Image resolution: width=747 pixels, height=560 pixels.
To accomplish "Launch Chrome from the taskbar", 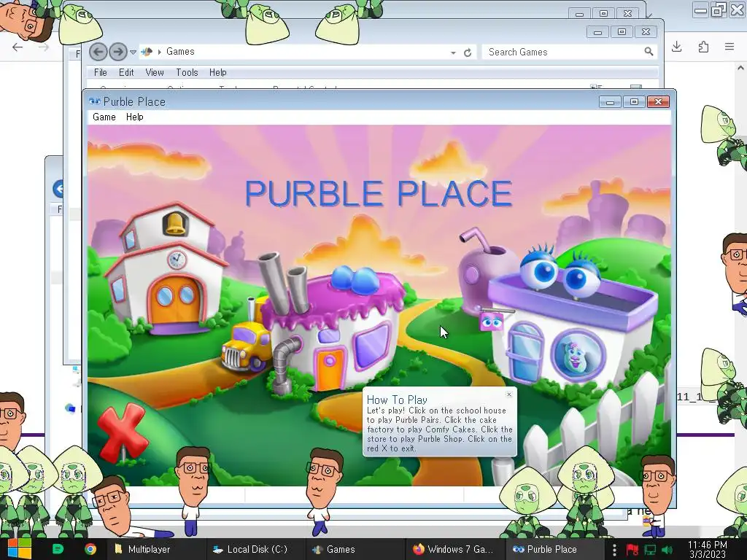I will [x=90, y=549].
